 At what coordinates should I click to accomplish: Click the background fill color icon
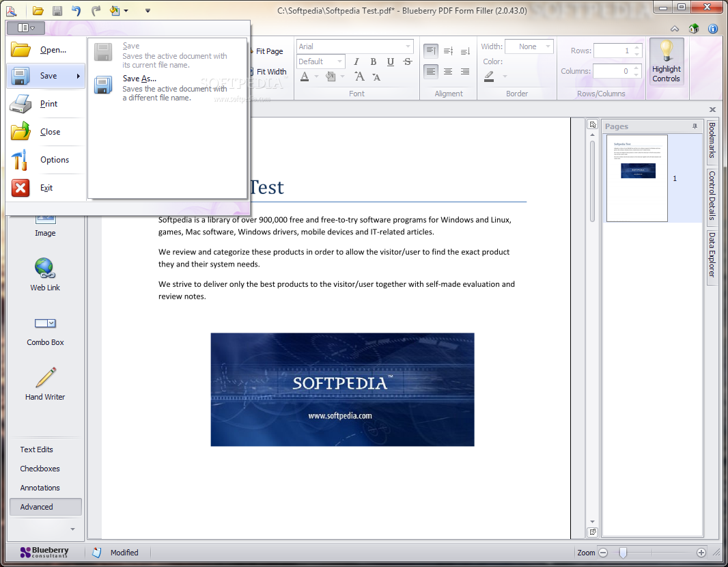click(331, 76)
